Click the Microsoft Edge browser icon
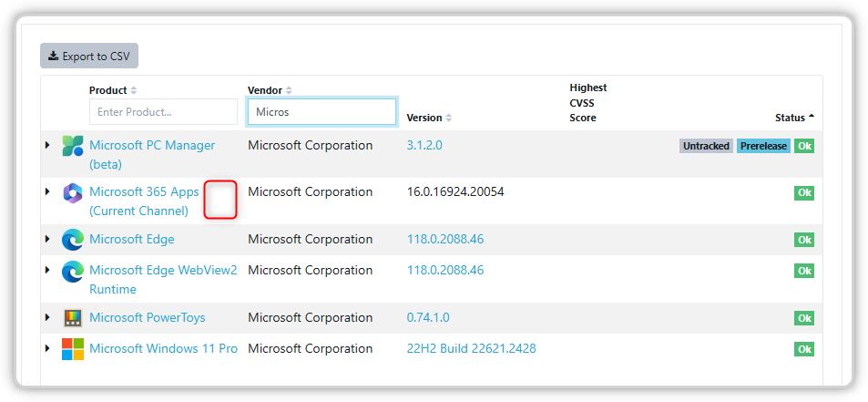This screenshot has height=402, width=868. click(x=73, y=240)
